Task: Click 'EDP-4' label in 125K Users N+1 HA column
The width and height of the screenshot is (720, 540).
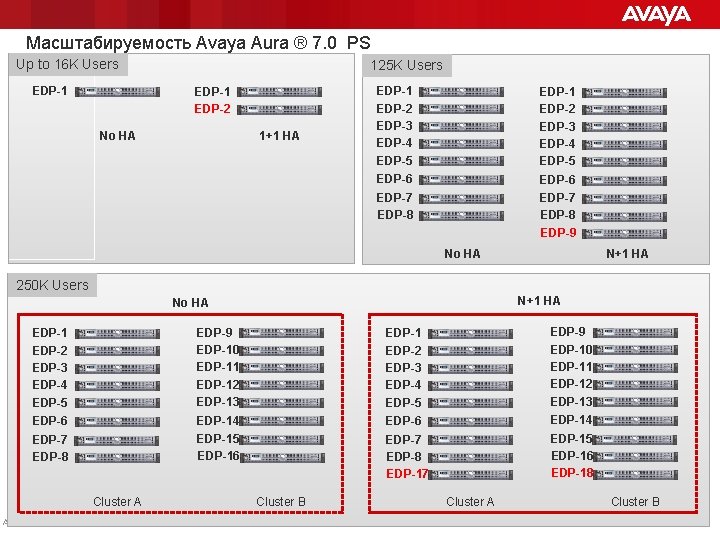Action: point(557,144)
